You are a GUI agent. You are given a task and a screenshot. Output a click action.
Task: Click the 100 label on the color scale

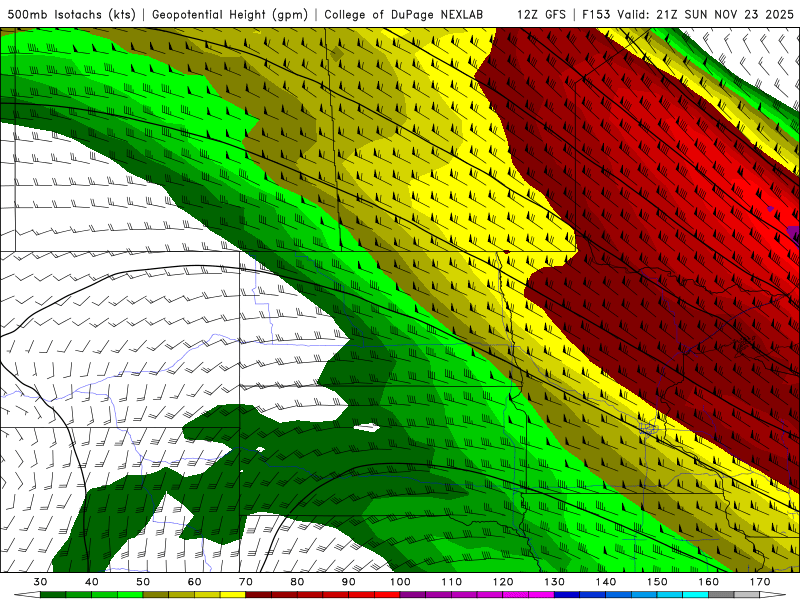pyautogui.click(x=401, y=582)
